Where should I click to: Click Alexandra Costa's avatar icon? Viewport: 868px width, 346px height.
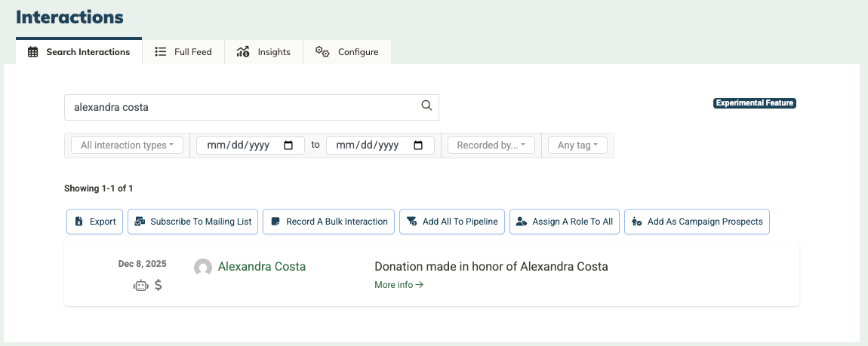[203, 268]
